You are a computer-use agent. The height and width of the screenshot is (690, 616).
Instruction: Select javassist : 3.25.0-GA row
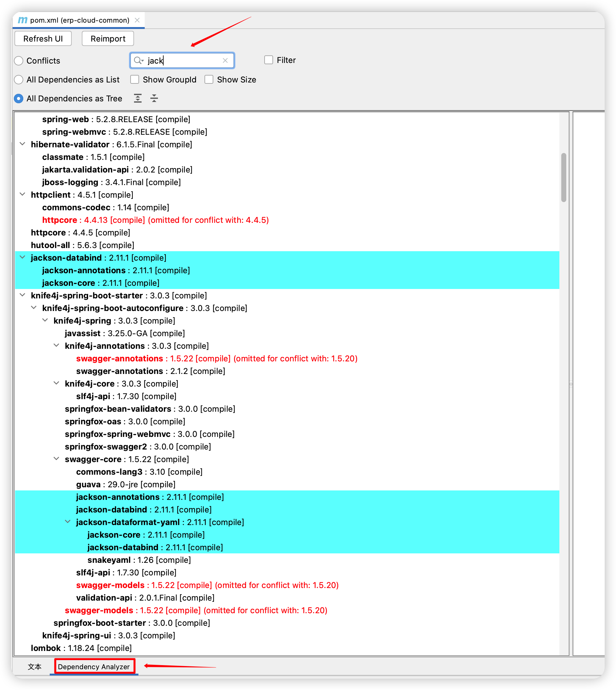125,333
